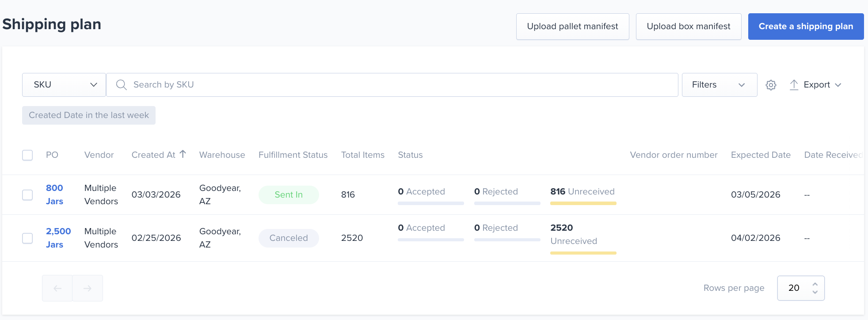Expand the Export dropdown chevron
The image size is (868, 320).
click(838, 85)
